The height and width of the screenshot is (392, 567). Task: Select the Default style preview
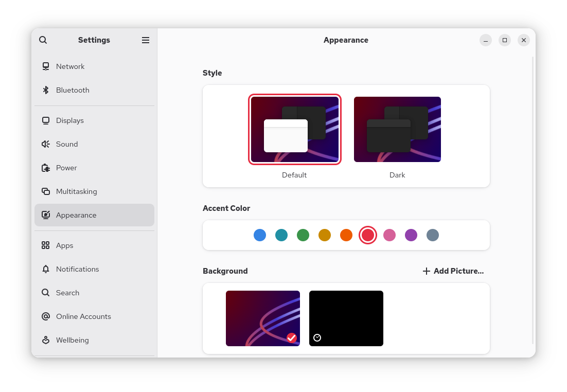click(295, 130)
